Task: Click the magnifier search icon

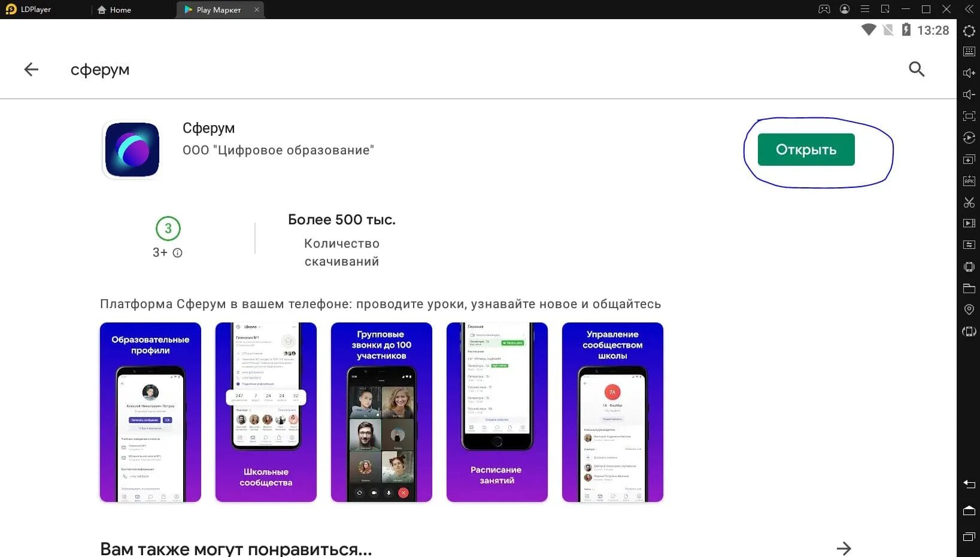Action: (917, 69)
